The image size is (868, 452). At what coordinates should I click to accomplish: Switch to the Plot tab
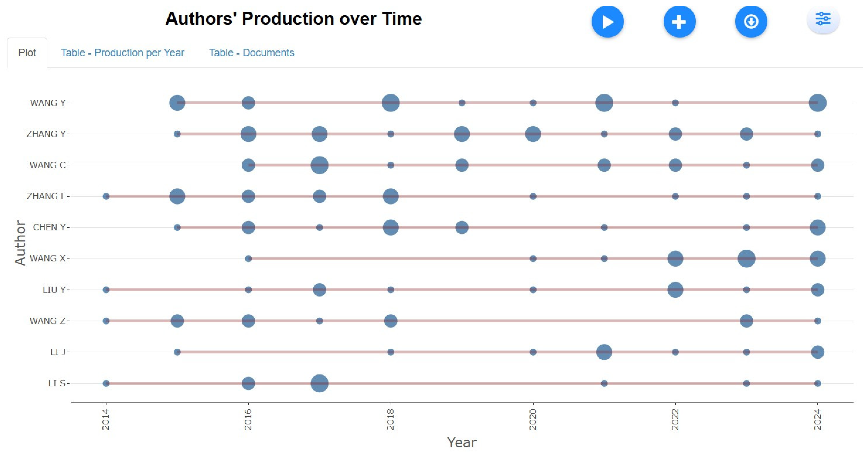(27, 53)
